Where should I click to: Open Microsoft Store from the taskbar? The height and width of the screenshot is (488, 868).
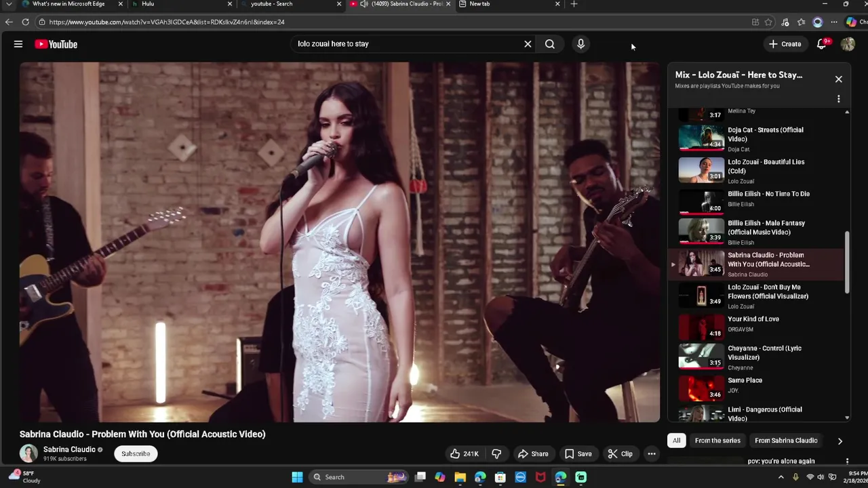(500, 477)
